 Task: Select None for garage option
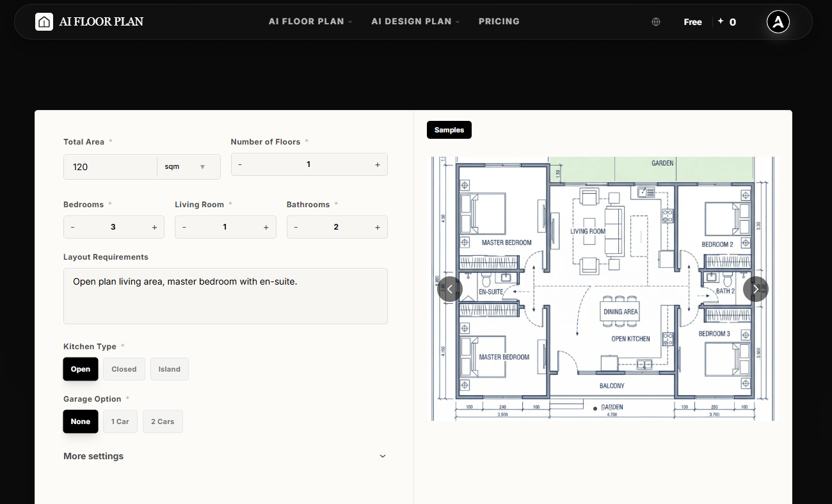point(81,421)
